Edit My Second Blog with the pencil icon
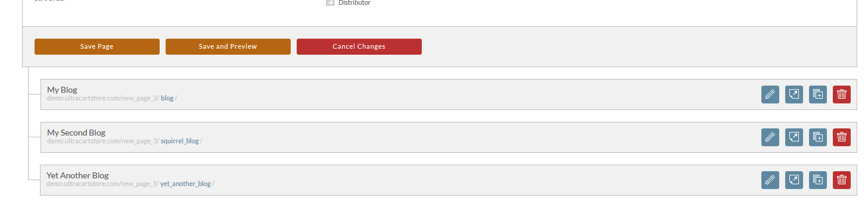868x214 pixels. (770, 137)
